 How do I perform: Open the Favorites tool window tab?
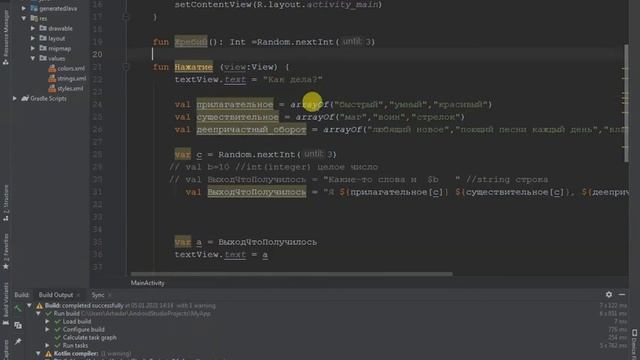6,251
